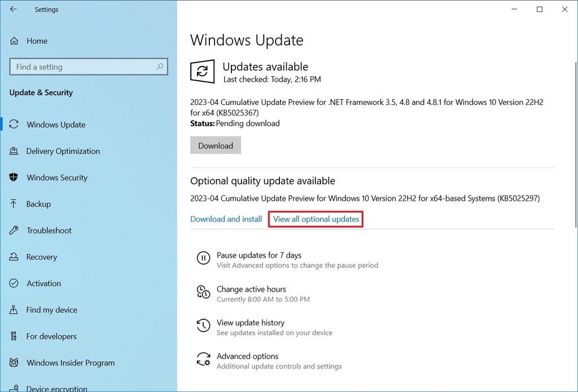The image size is (578, 392).
Task: Open Advanced options
Action: tap(247, 356)
